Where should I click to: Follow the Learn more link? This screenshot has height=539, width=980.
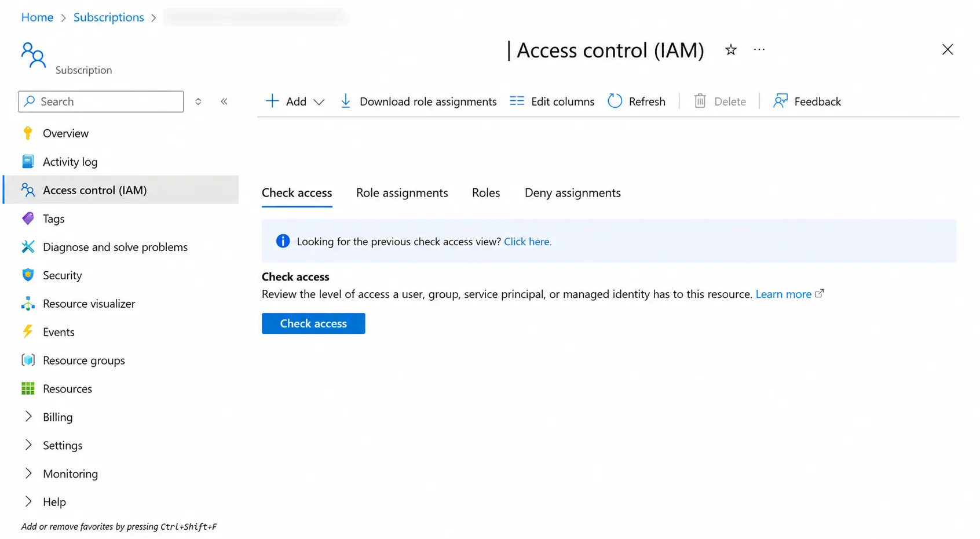783,294
